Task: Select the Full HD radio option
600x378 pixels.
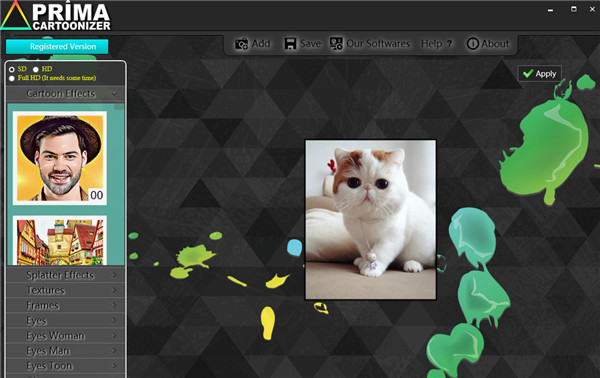Action: tap(12, 78)
